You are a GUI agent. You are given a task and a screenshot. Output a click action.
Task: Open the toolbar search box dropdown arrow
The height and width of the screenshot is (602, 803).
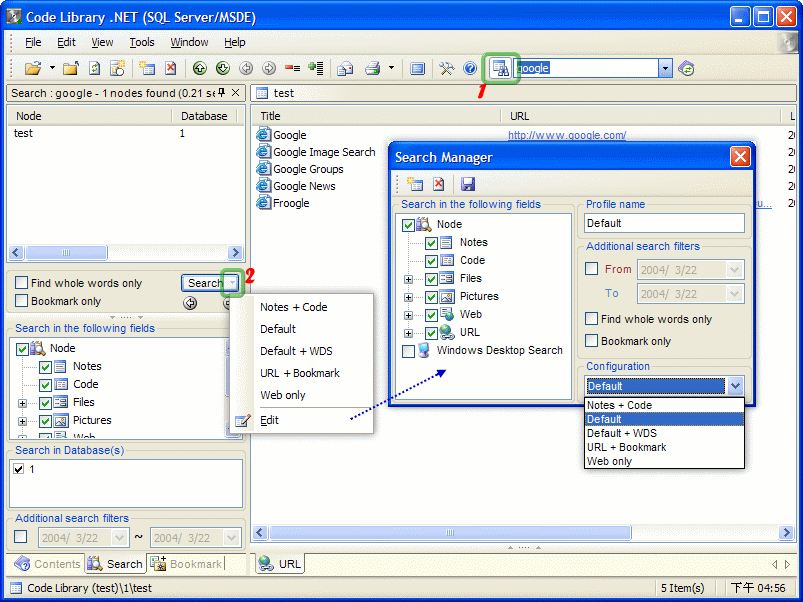(x=665, y=68)
